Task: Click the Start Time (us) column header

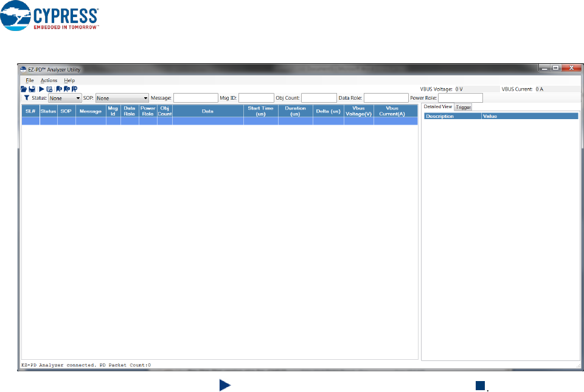Action: tap(260, 111)
